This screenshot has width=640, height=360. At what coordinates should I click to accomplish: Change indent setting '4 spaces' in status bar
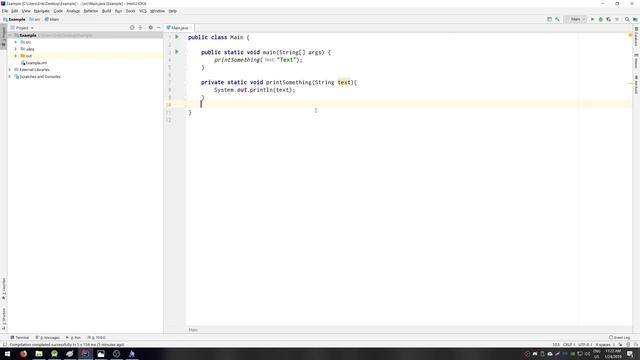[604, 344]
